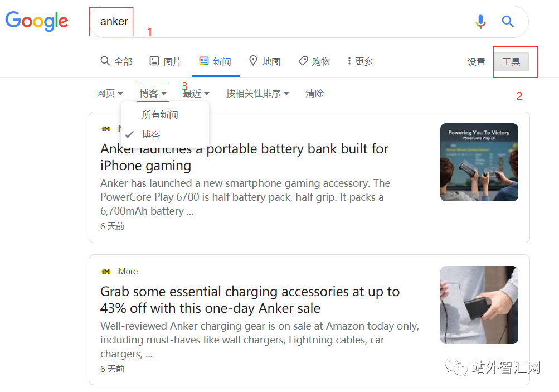Screen dimensions: 559x392
Task: Open the power bank thumbnail in second result
Action: pyautogui.click(x=479, y=305)
